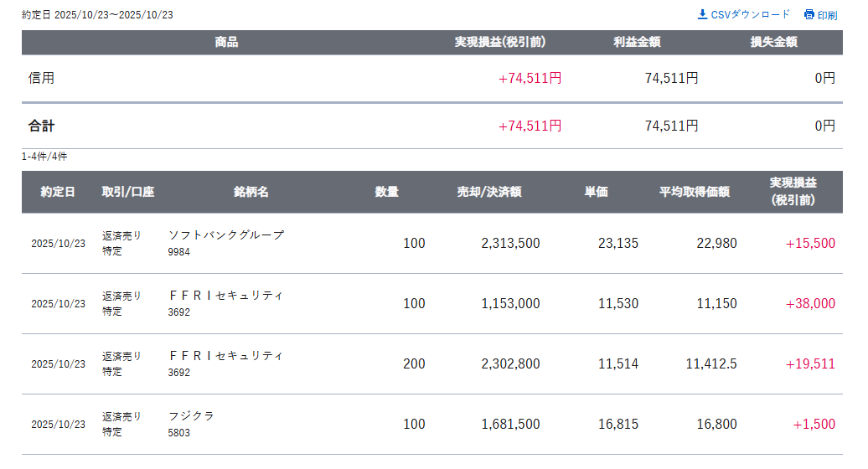868x469 pixels.
Task: Click the 売却/決済額 column header
Action: (489, 192)
